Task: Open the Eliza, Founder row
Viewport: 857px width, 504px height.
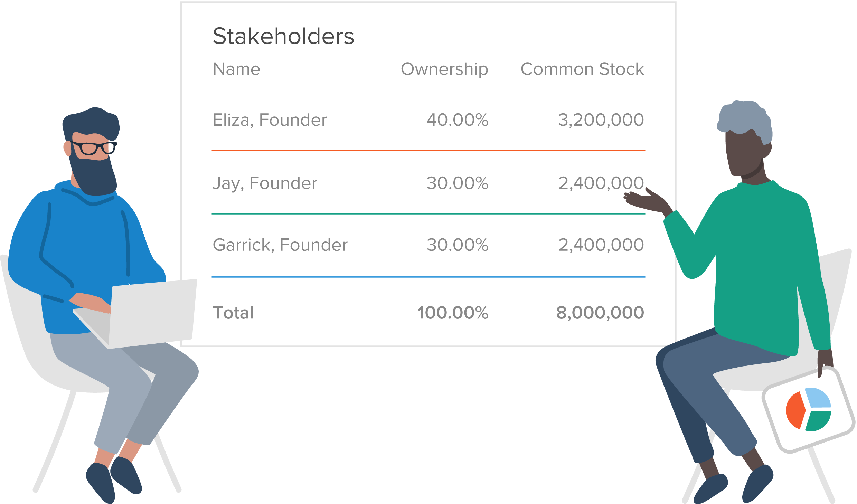Action: coord(428,120)
